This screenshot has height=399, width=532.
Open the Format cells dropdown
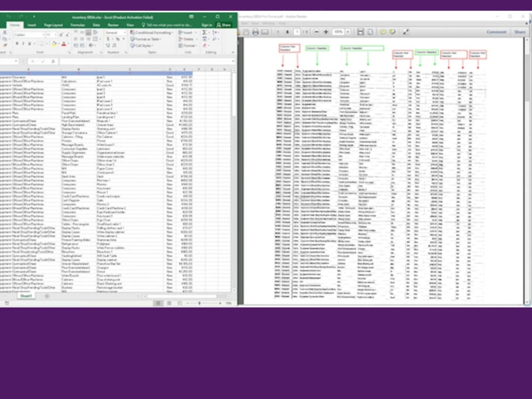tap(188, 45)
